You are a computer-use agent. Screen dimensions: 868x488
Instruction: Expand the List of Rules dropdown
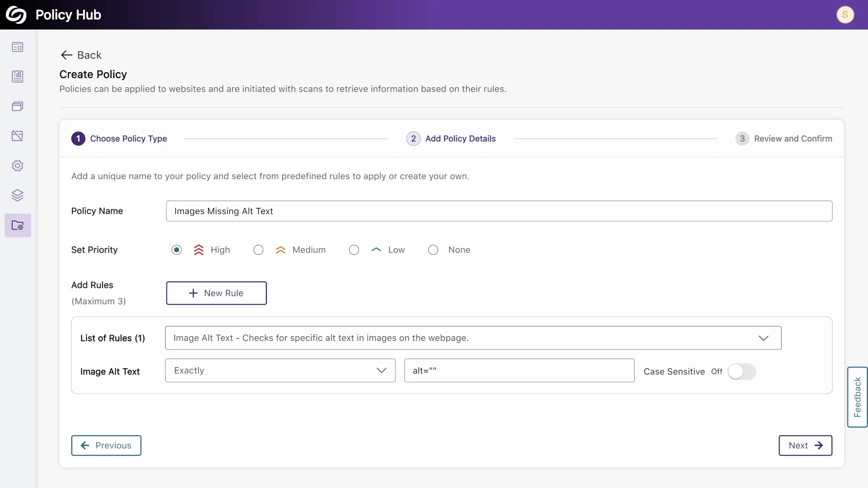(473, 338)
